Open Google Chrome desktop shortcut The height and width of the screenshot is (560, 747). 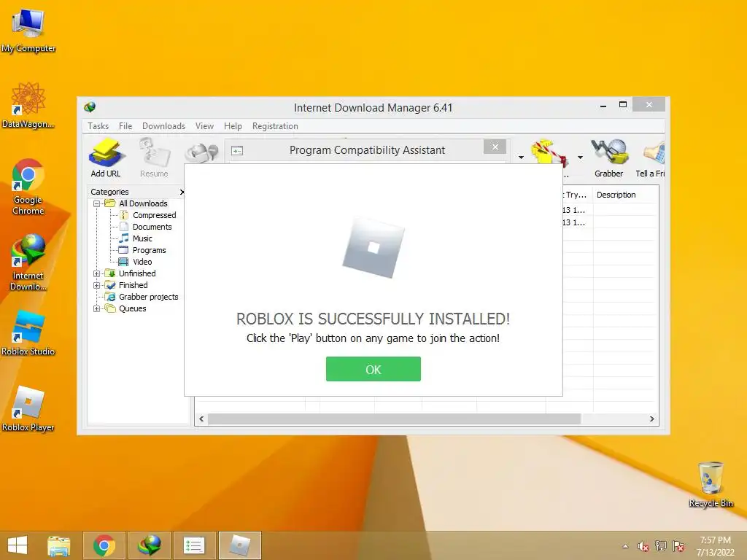(x=28, y=186)
